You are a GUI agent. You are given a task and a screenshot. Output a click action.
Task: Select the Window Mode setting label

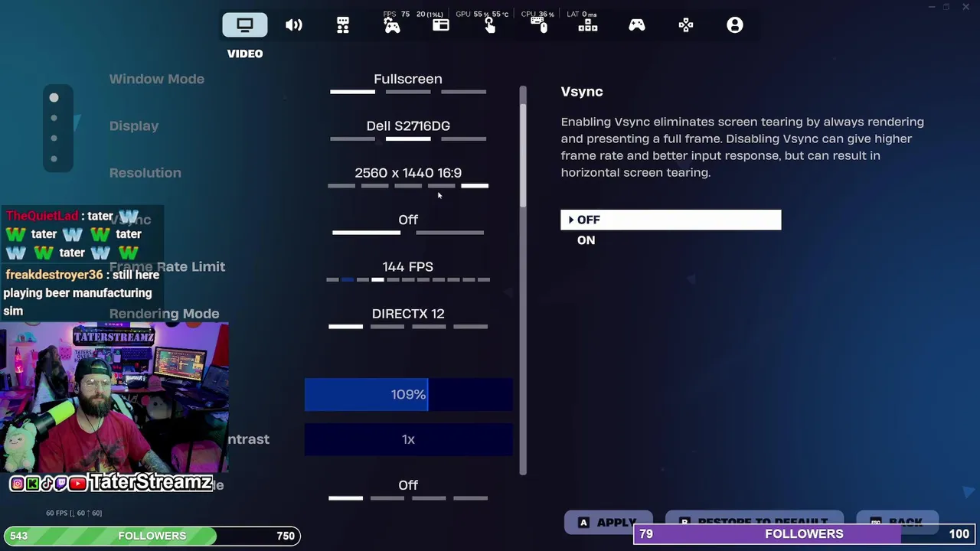(x=156, y=79)
